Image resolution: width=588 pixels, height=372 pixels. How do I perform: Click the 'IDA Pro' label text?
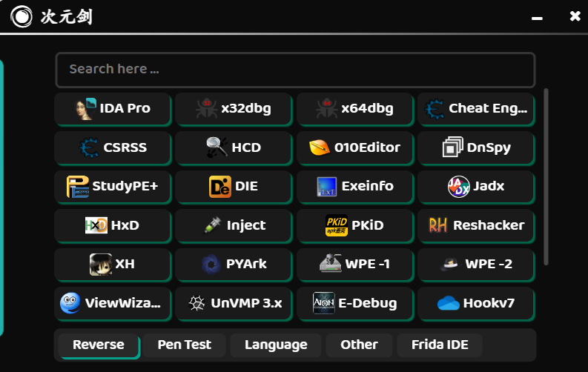[x=125, y=108]
